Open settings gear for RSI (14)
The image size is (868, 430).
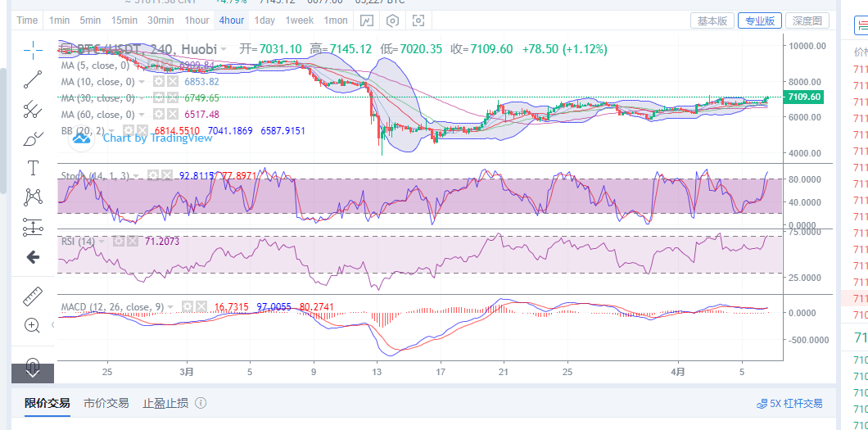[119, 242]
